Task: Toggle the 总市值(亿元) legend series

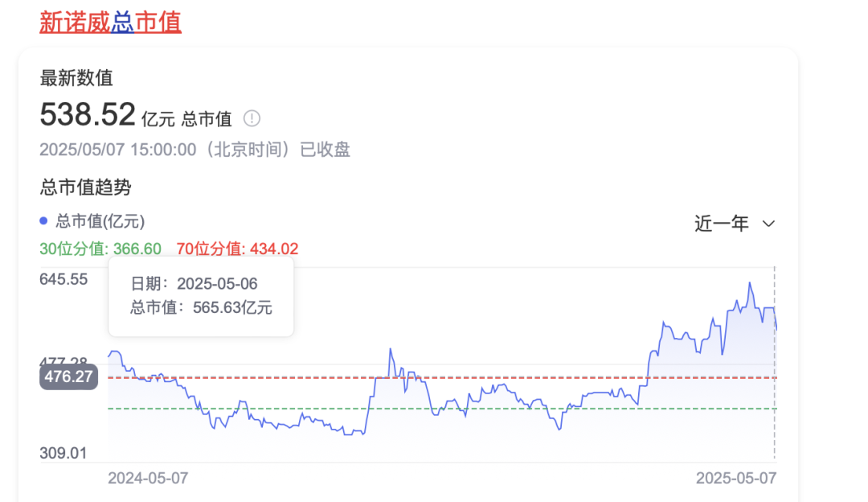Action: point(92,221)
